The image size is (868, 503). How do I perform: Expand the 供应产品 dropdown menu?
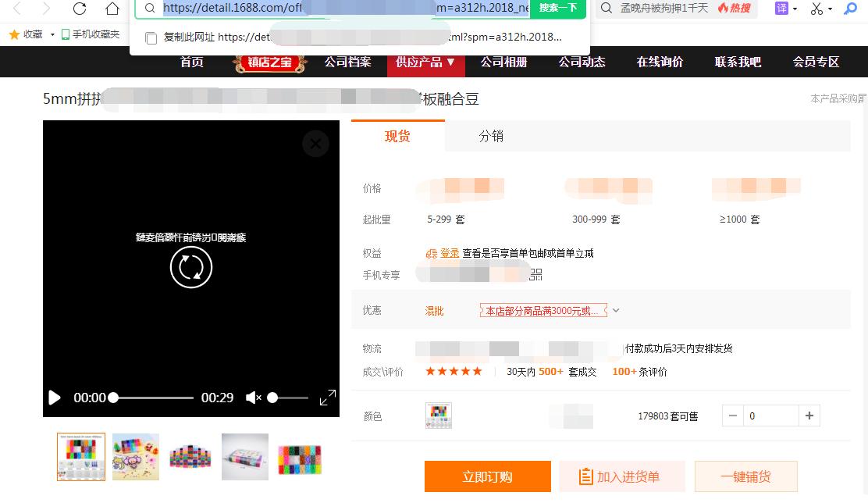click(x=425, y=62)
